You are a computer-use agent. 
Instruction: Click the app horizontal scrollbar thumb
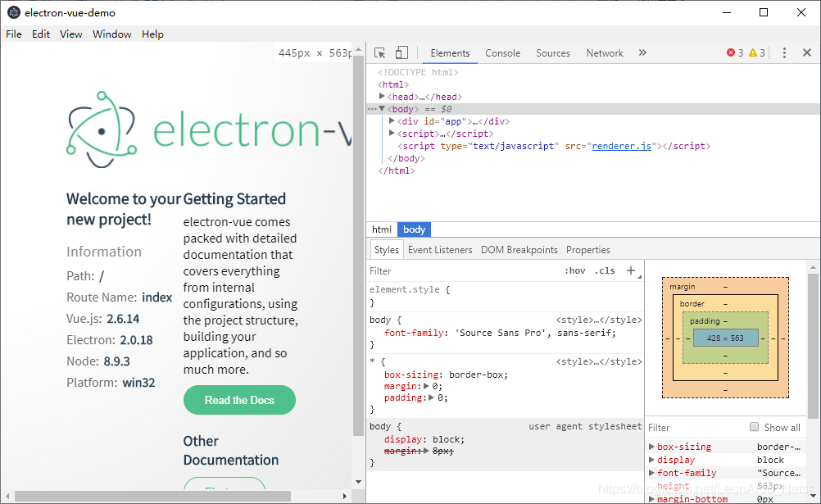(x=152, y=496)
